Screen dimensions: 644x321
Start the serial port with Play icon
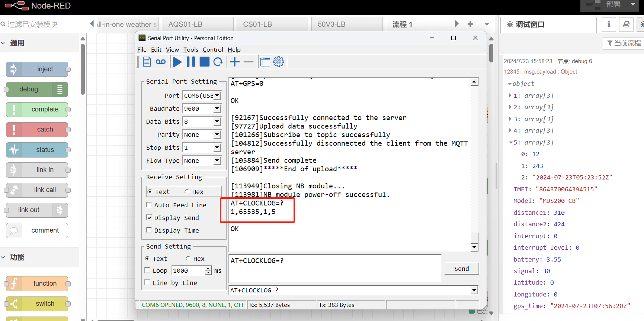coord(177,62)
